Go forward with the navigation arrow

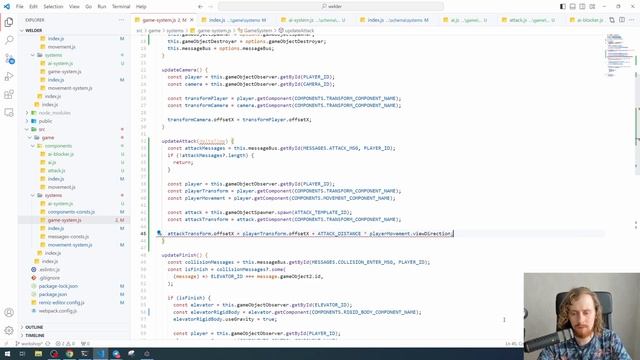click(x=211, y=7)
